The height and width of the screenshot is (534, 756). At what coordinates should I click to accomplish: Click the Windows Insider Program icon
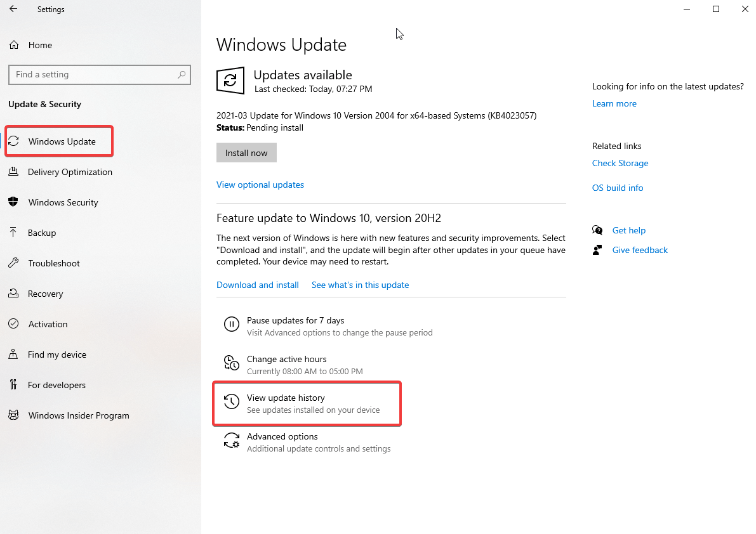coord(14,415)
